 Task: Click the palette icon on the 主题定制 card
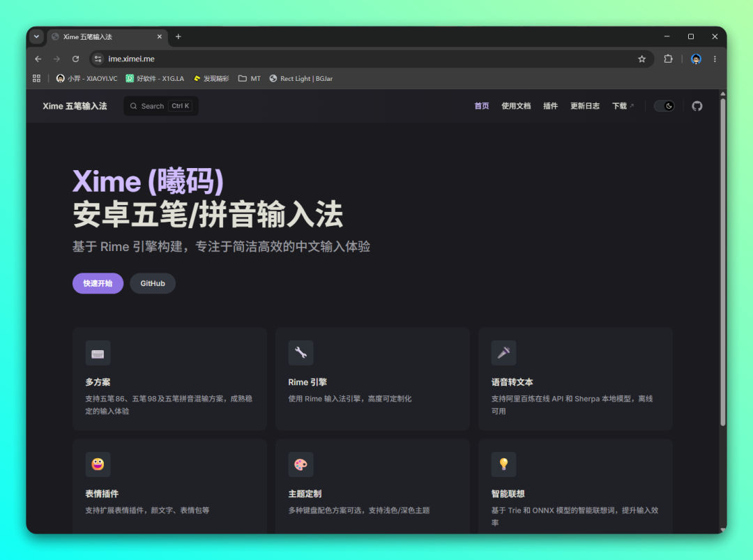pyautogui.click(x=301, y=464)
